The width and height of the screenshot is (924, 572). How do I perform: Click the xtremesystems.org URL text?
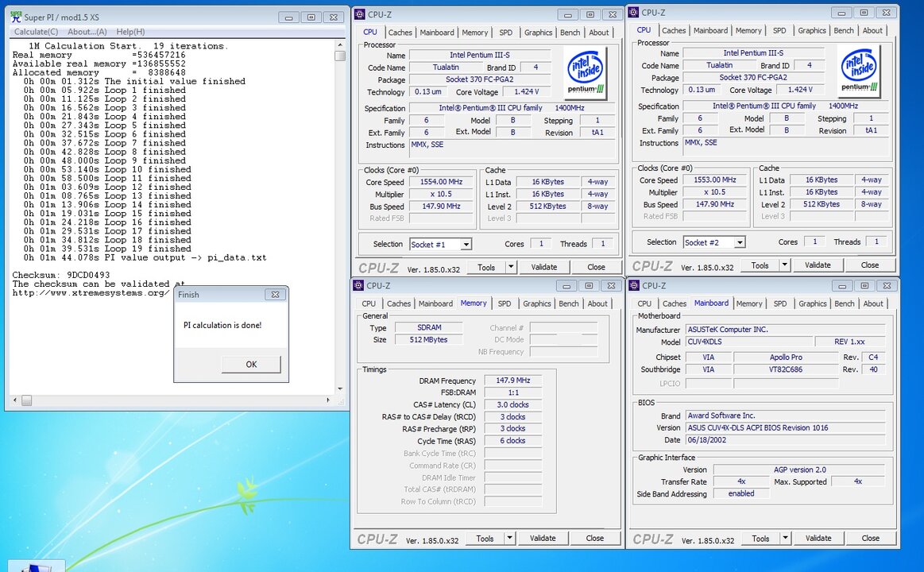click(x=91, y=293)
